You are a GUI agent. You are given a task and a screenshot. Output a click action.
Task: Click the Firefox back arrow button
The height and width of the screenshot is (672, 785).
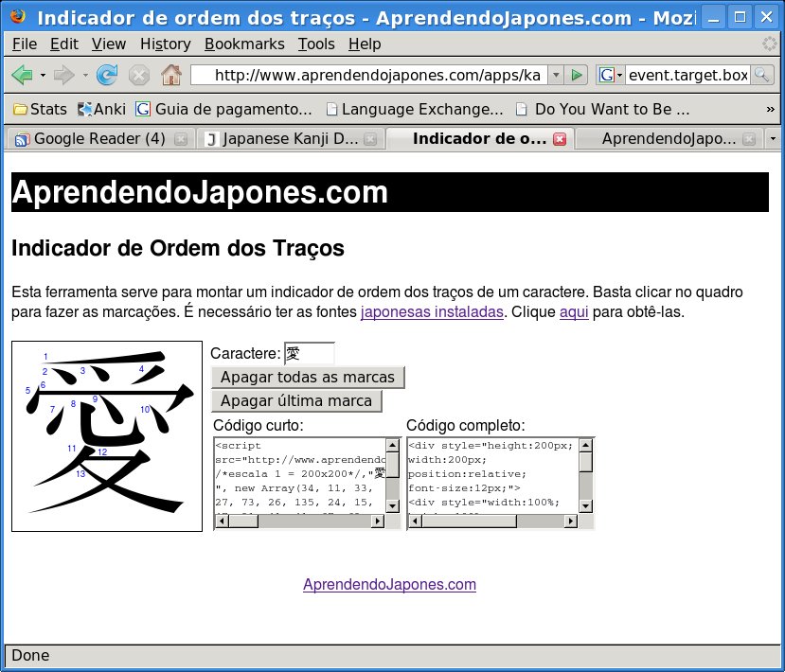click(22, 75)
